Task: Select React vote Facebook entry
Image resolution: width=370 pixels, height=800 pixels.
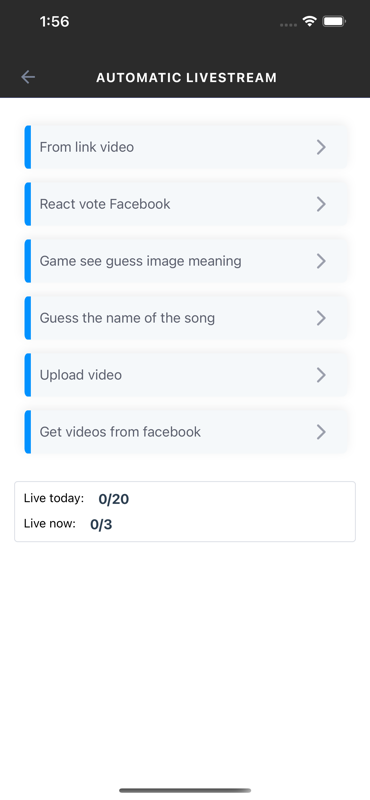Action: coord(186,204)
